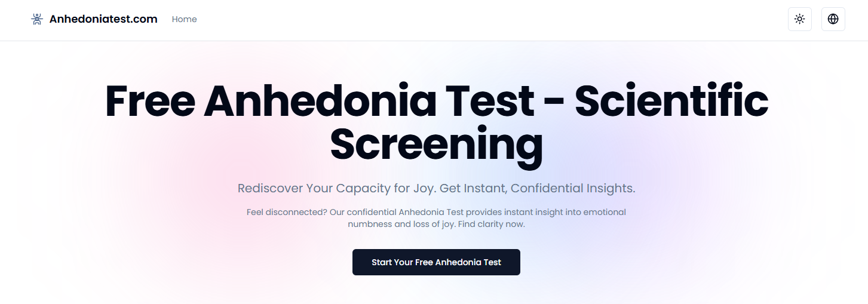
Task: Go to the Home navigation link
Action: point(184,19)
